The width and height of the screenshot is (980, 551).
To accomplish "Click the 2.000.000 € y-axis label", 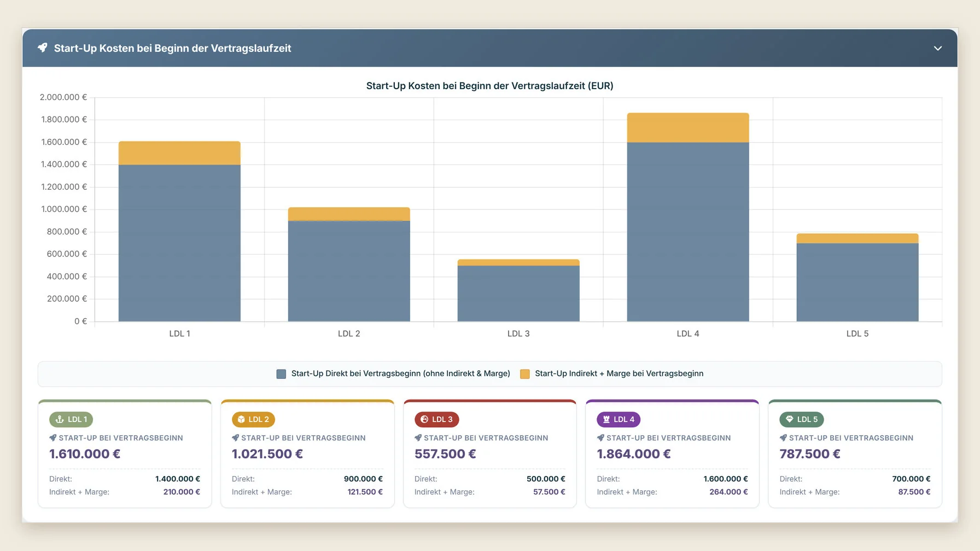I will pos(63,97).
